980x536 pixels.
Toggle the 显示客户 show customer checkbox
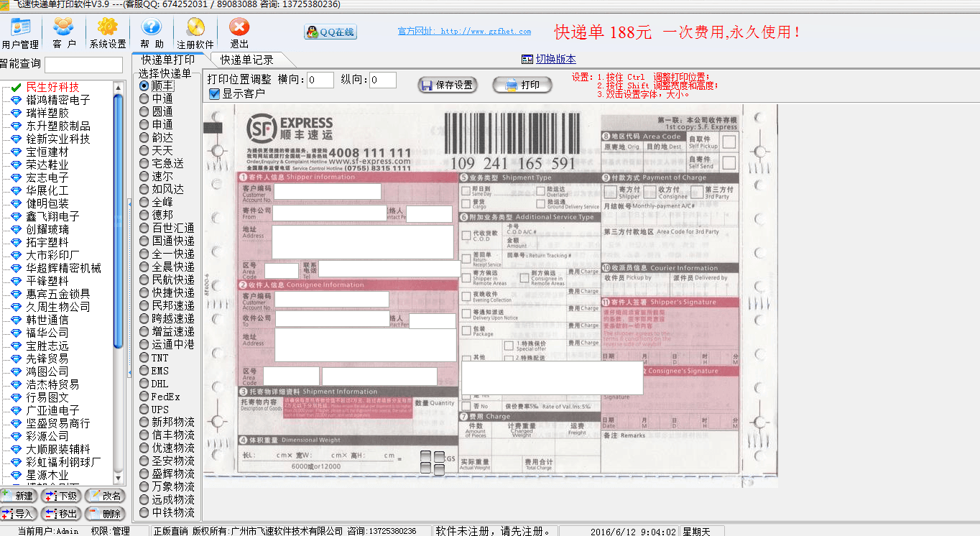[214, 93]
